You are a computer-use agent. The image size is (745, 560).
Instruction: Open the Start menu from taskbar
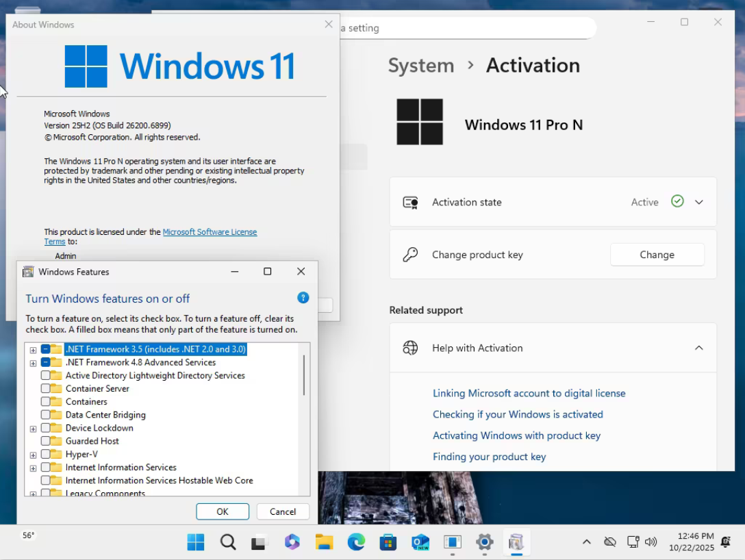click(196, 542)
